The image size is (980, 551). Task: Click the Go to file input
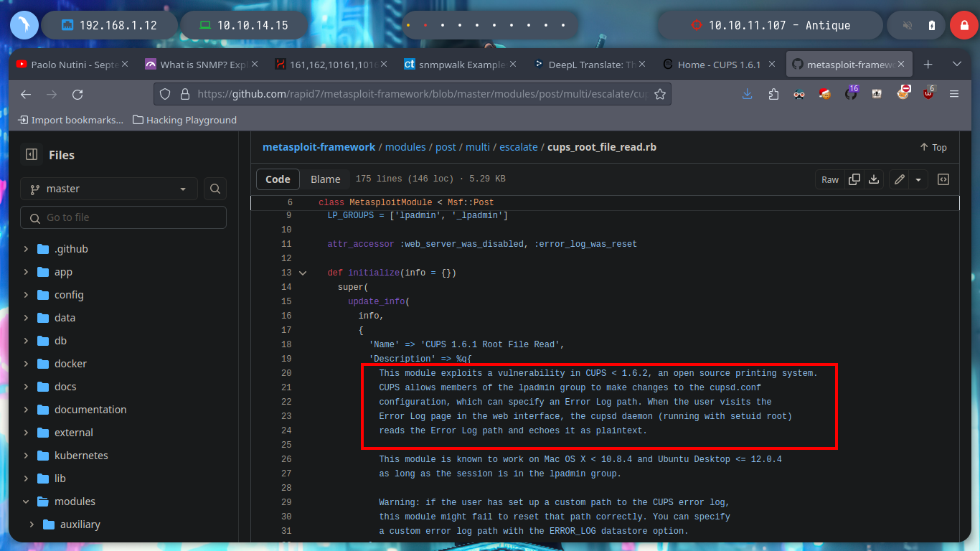click(x=123, y=217)
